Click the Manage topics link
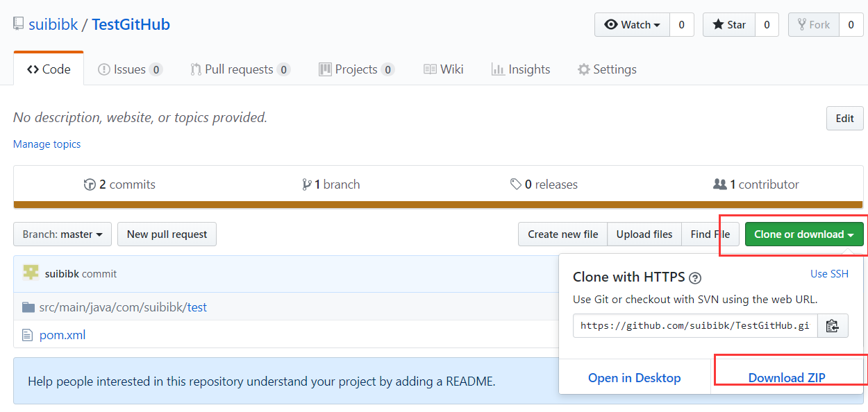This screenshot has width=868, height=412. coord(47,144)
